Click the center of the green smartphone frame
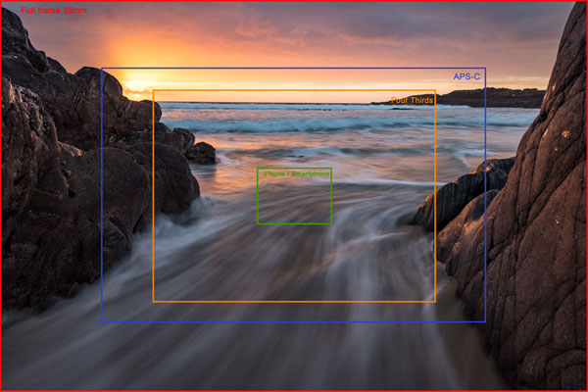Image resolution: width=588 pixels, height=392 pixels. [294, 196]
